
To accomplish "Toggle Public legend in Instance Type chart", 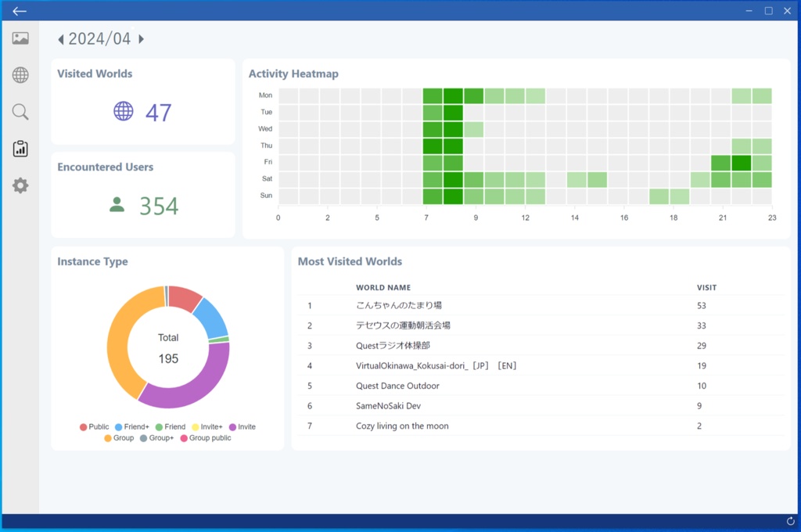I will coord(95,426).
